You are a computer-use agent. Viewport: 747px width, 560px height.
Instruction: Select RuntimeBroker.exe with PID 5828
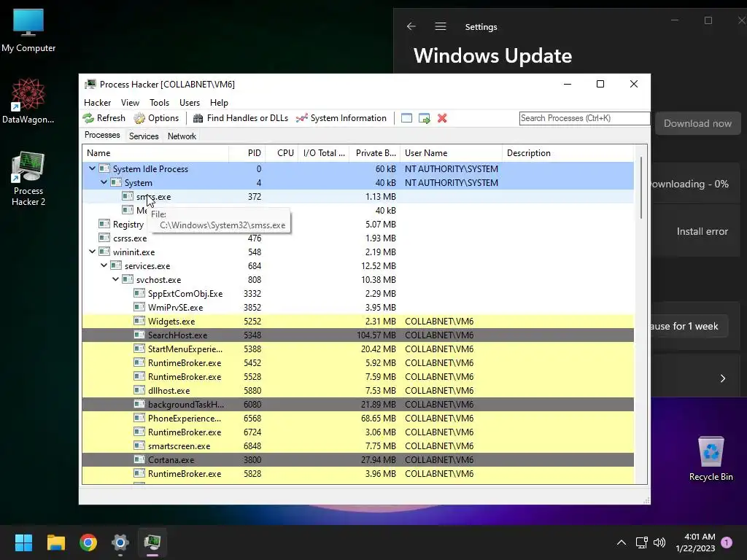357,474
